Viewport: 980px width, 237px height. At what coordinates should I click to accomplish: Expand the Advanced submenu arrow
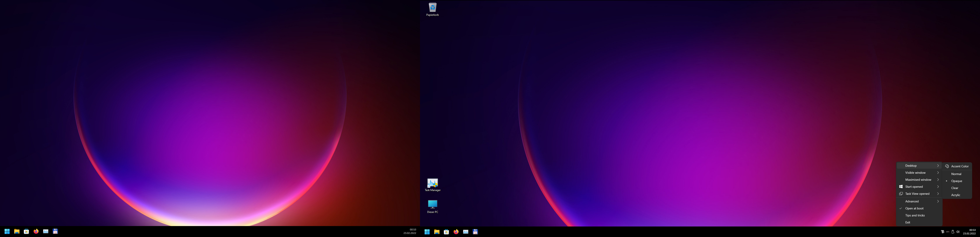tap(938, 201)
